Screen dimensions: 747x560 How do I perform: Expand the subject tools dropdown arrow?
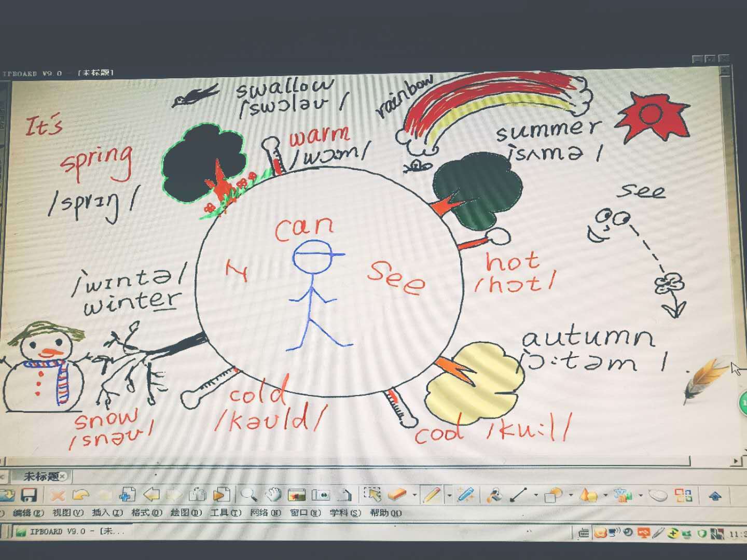(640, 496)
